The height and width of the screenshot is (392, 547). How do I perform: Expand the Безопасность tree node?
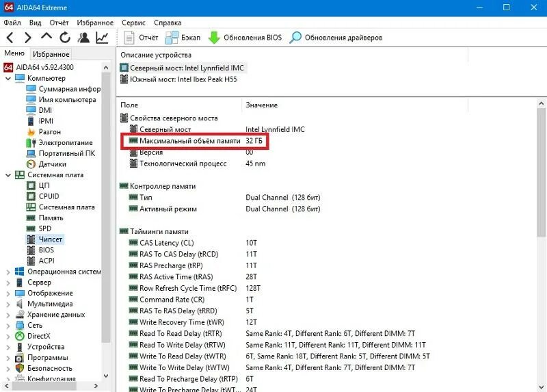point(8,369)
